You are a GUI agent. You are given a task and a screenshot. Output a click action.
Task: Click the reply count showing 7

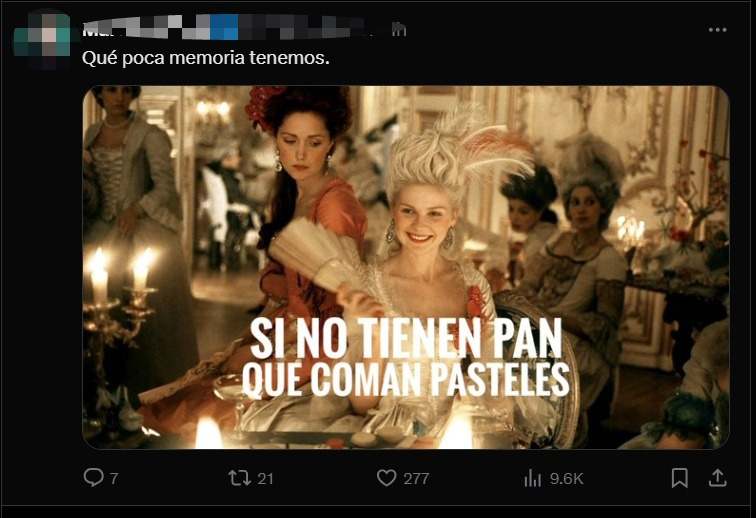point(114,478)
